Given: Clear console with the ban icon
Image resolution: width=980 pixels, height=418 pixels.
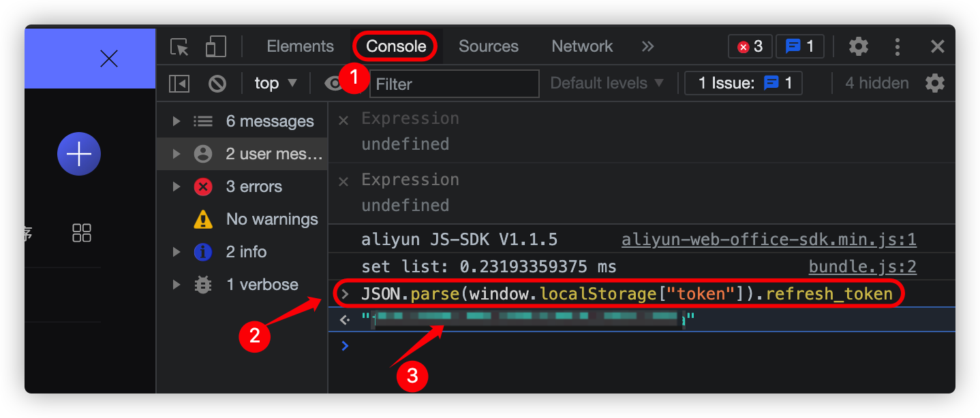Looking at the screenshot, I should tap(217, 84).
